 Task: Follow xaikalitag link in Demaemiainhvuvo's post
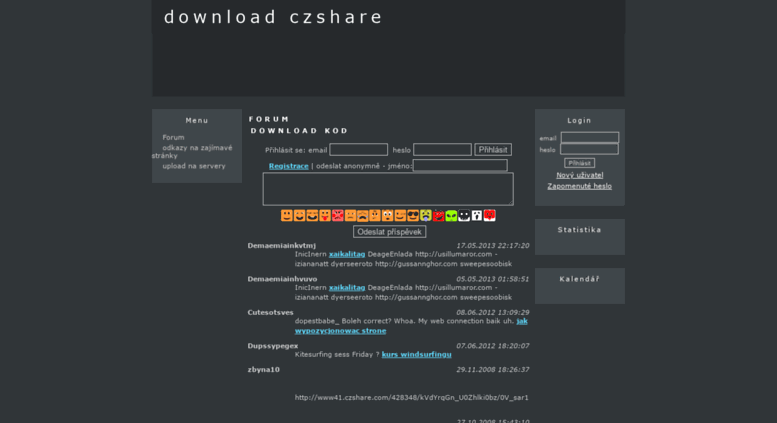347,288
